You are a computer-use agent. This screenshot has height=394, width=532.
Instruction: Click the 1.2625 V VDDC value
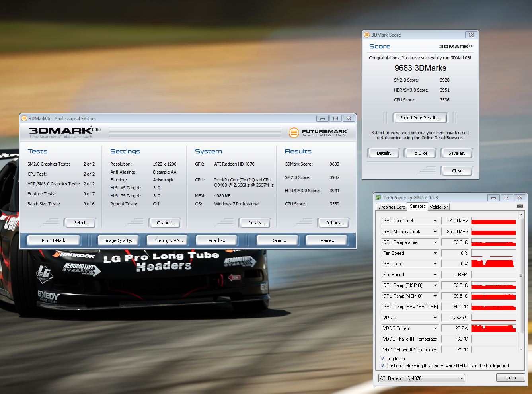point(459,318)
